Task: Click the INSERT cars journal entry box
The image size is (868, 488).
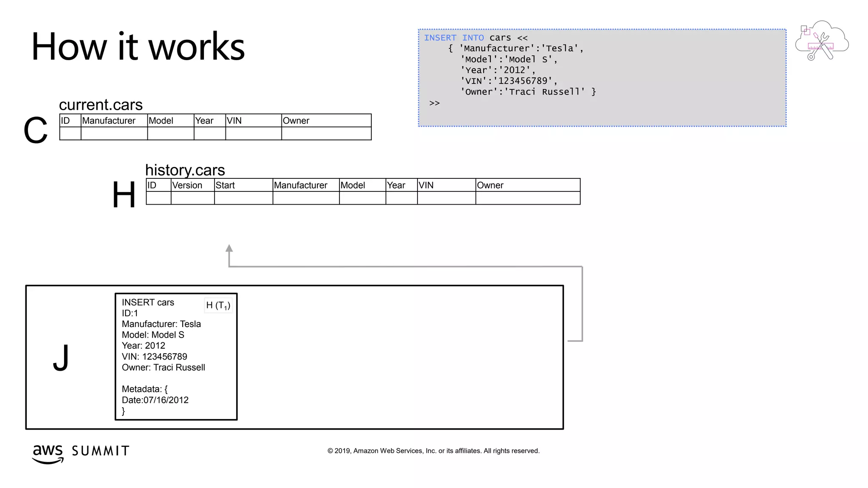Action: [176, 356]
